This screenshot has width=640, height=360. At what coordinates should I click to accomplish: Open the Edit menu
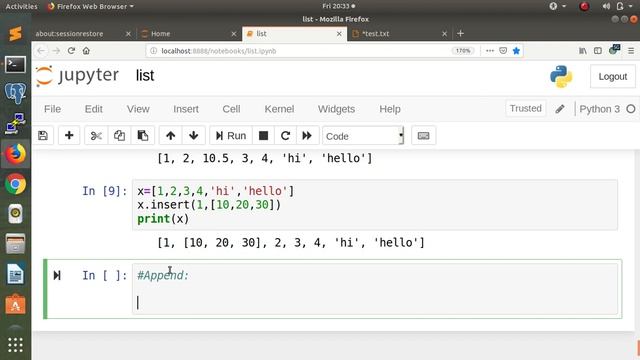93,109
